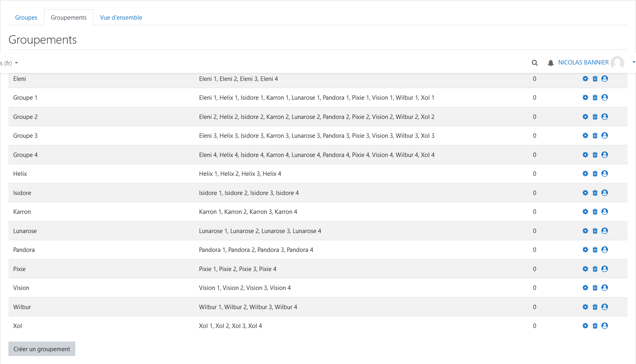The height and width of the screenshot is (364, 636).
Task: Open the notifications bell
Action: coord(551,63)
